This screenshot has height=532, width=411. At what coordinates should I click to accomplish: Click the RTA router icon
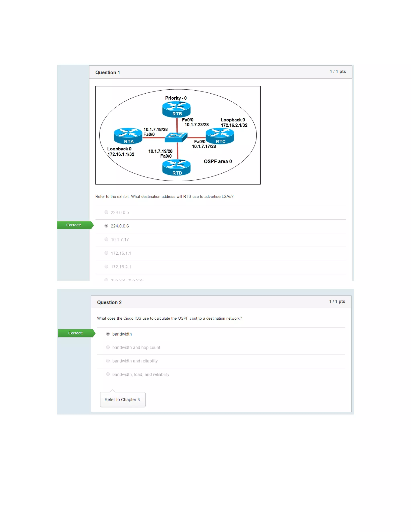(128, 136)
